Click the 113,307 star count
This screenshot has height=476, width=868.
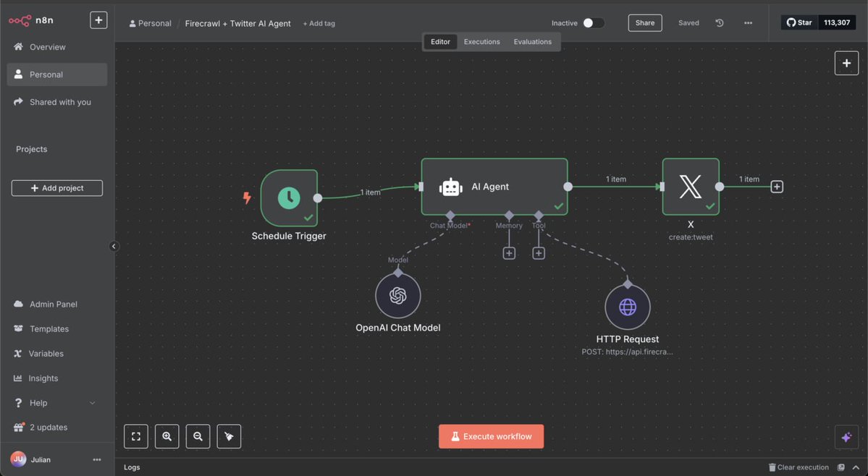[x=836, y=22]
